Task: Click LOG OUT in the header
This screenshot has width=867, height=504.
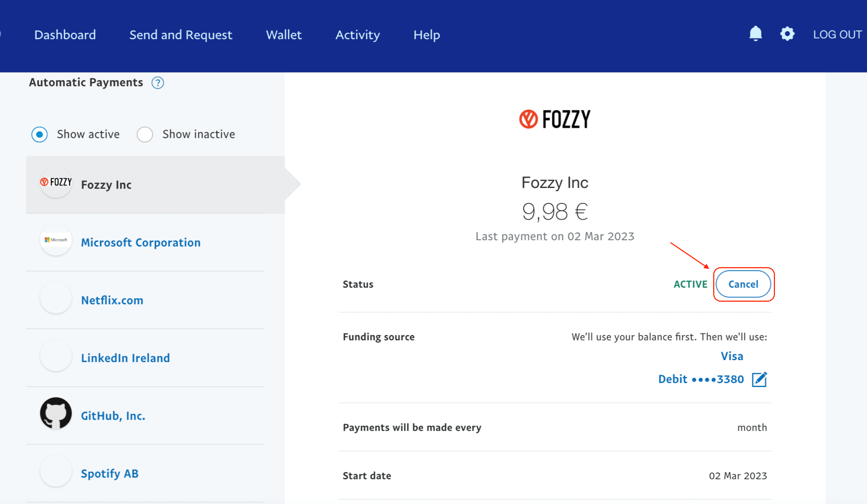Action: [x=837, y=35]
